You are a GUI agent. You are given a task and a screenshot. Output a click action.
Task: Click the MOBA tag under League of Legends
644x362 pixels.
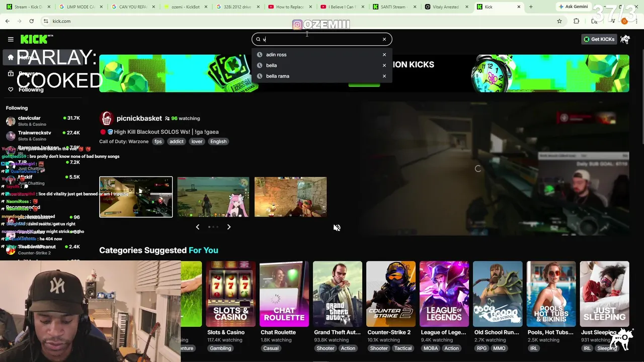pos(431,348)
